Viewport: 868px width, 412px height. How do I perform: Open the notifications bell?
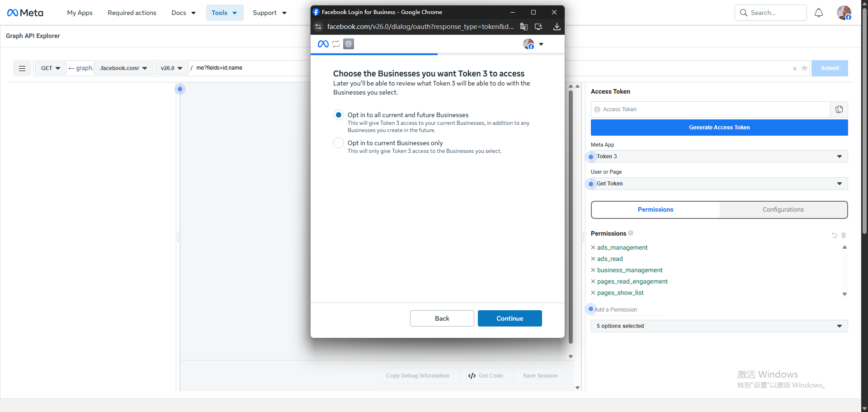click(819, 13)
